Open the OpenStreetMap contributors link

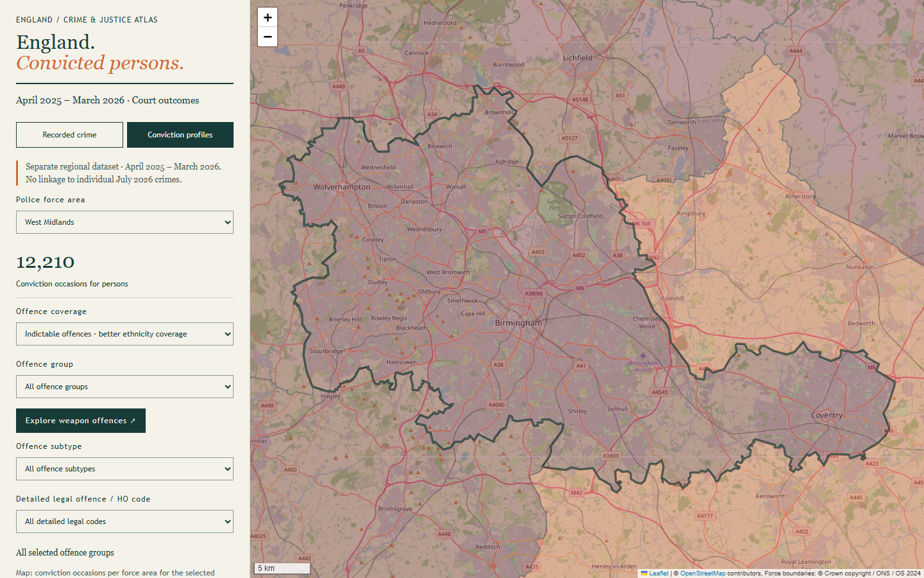click(x=703, y=574)
